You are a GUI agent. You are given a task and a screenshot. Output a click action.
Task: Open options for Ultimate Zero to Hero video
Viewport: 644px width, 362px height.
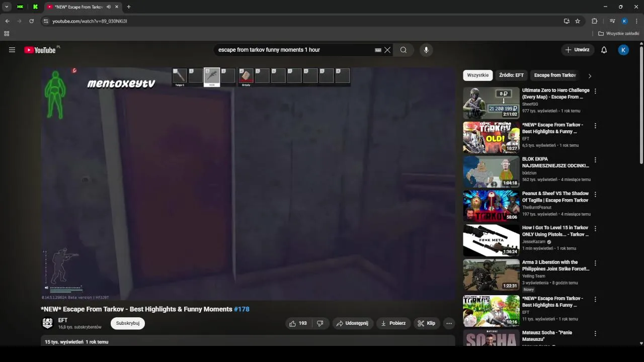tap(595, 92)
